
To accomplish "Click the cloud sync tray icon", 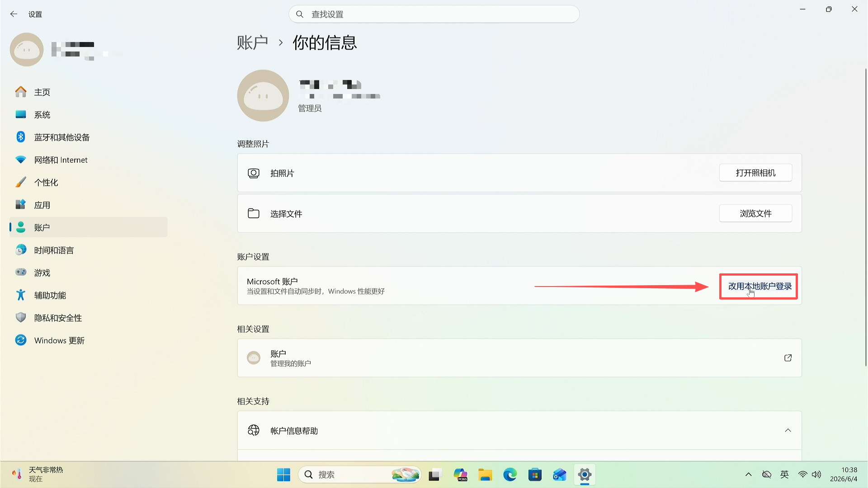I will (767, 474).
